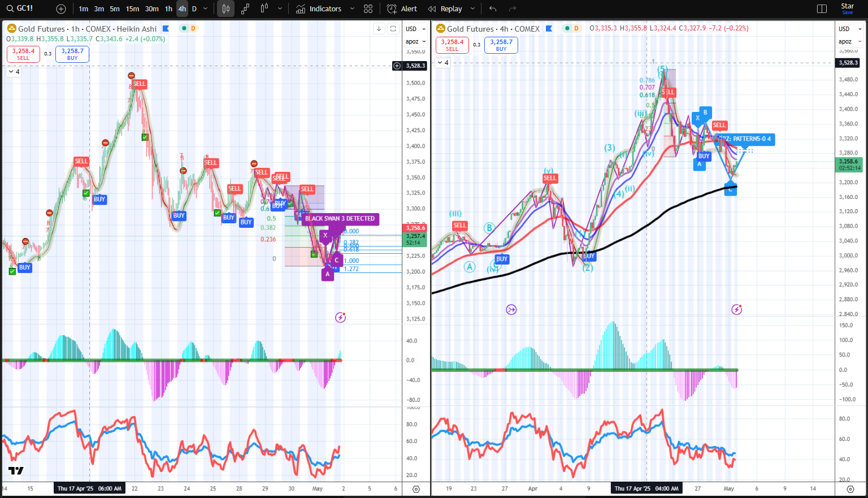Select the D daily timeframe

point(194,9)
